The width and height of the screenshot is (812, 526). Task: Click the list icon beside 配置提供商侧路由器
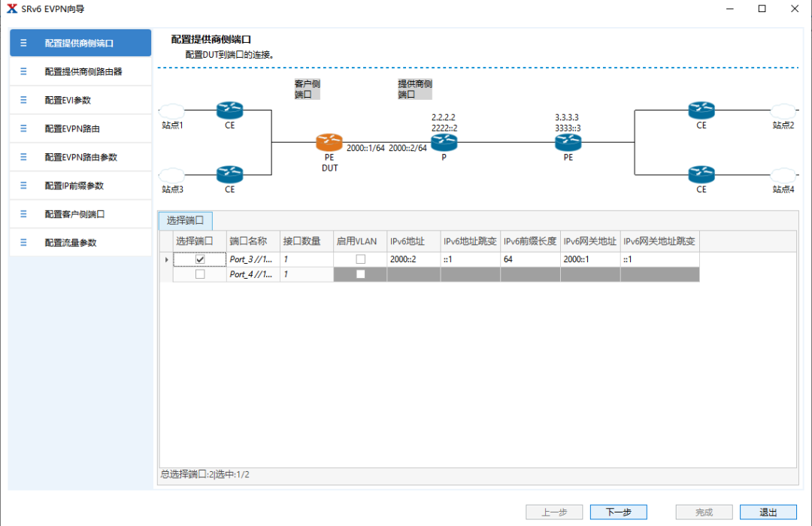[23, 71]
